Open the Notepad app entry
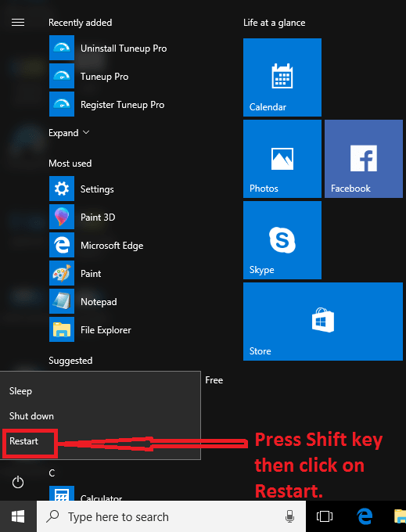Viewport: 406px width, 532px height. tap(83, 301)
